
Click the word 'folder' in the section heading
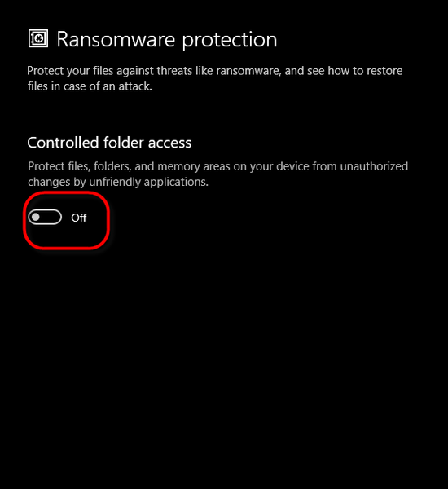(x=124, y=143)
